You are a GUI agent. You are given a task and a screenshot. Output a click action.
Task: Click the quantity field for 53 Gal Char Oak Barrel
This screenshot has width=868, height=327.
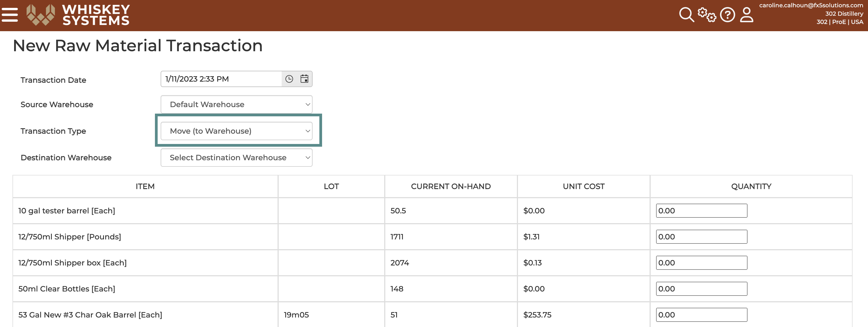(x=702, y=315)
